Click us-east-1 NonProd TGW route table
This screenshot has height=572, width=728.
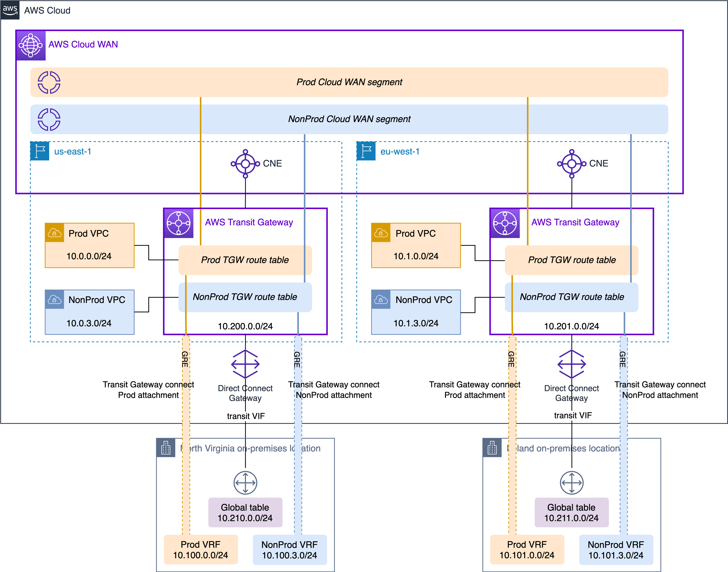[x=245, y=297]
